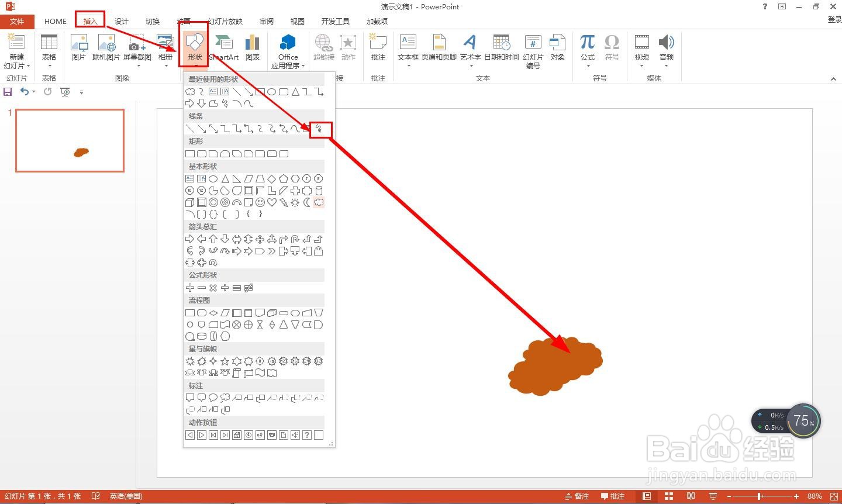Switch to the HOME tab
The height and width of the screenshot is (504, 842).
coord(56,21)
